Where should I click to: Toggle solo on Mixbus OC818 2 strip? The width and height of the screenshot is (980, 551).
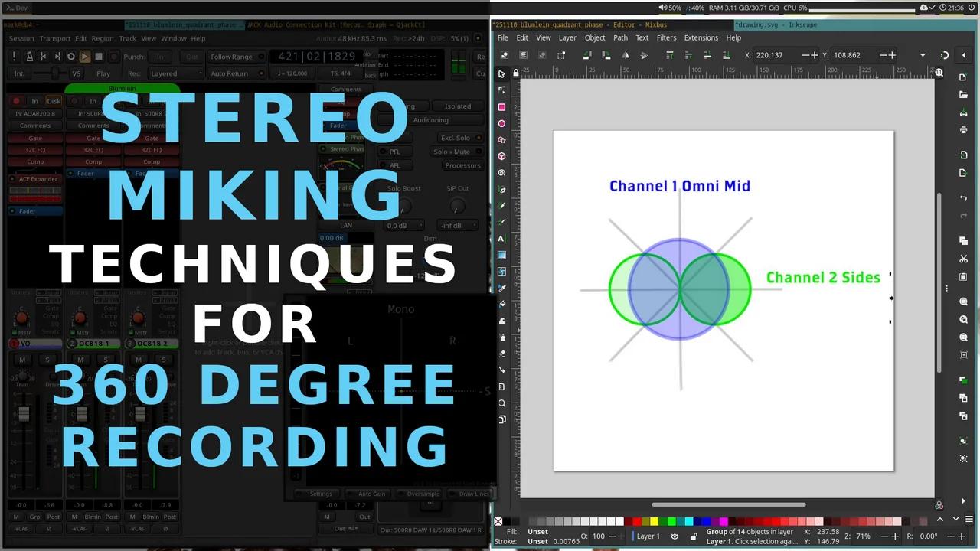tap(163, 360)
